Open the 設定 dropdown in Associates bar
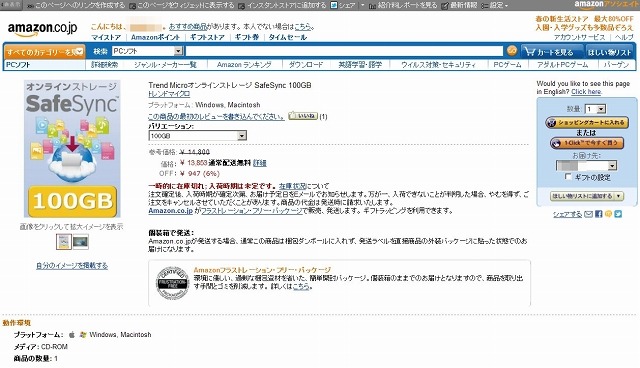Viewport: 640px width, 368px height. (495, 5)
